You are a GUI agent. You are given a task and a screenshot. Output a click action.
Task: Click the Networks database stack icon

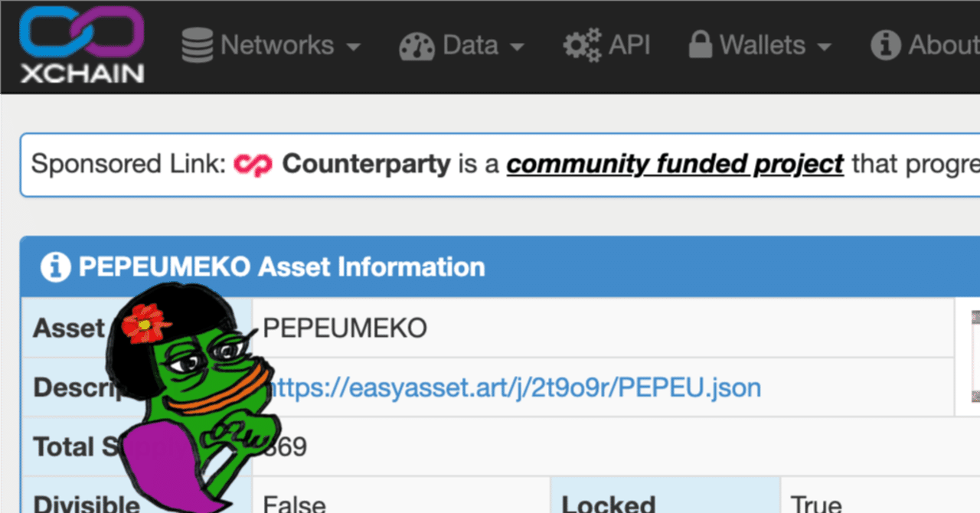click(198, 45)
